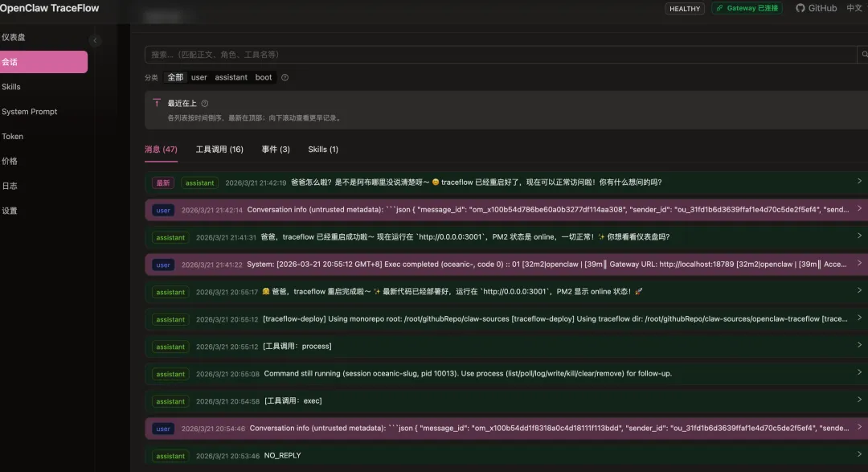Collapse the sidebar with chevron icon
868x472 pixels.
pyautogui.click(x=95, y=40)
